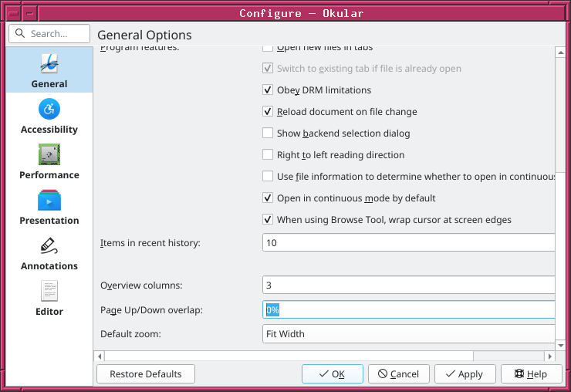Select the General page label
This screenshot has height=392, width=571.
49,84
